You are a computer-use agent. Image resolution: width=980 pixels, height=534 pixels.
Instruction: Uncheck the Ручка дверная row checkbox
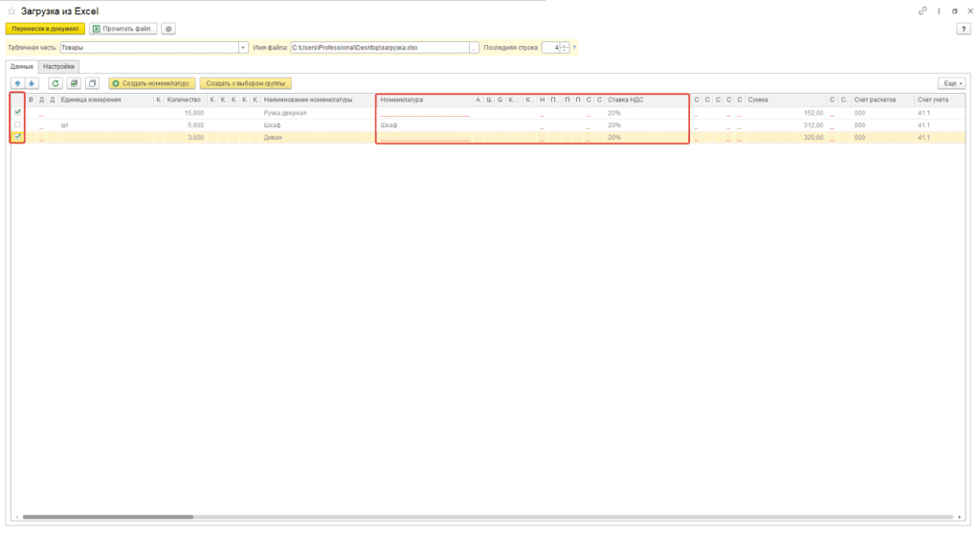point(17,112)
